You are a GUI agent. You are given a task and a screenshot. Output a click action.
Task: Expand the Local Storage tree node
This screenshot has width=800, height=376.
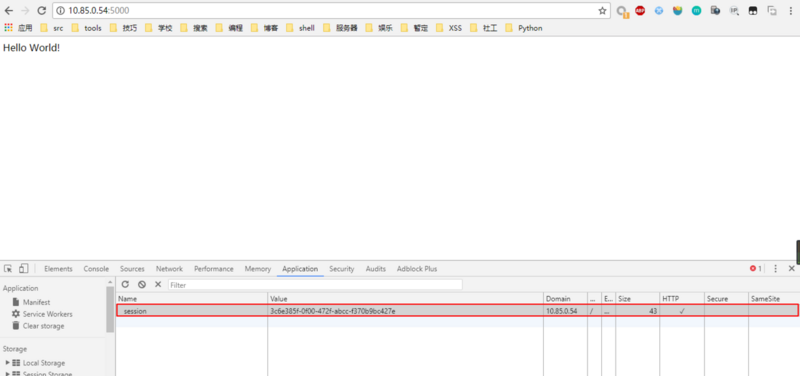pos(8,363)
